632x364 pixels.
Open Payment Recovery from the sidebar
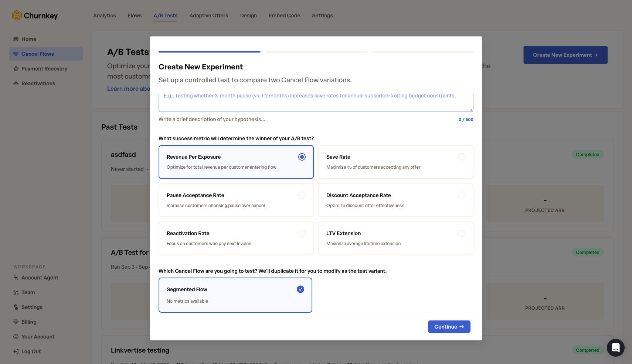(44, 69)
